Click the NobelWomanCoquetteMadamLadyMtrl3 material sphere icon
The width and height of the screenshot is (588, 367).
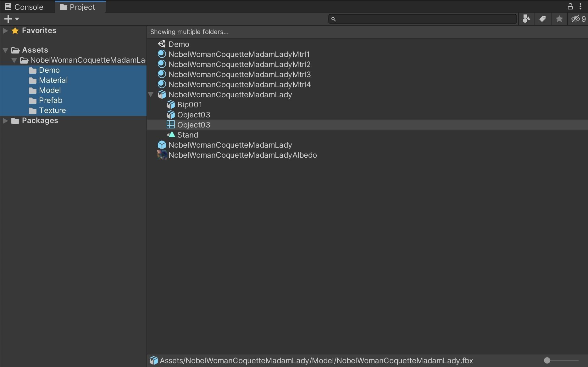click(x=162, y=74)
